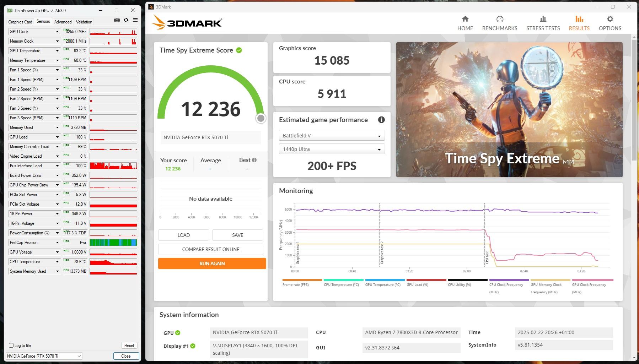
Task: Open the OPTIONS section
Action: (610, 23)
